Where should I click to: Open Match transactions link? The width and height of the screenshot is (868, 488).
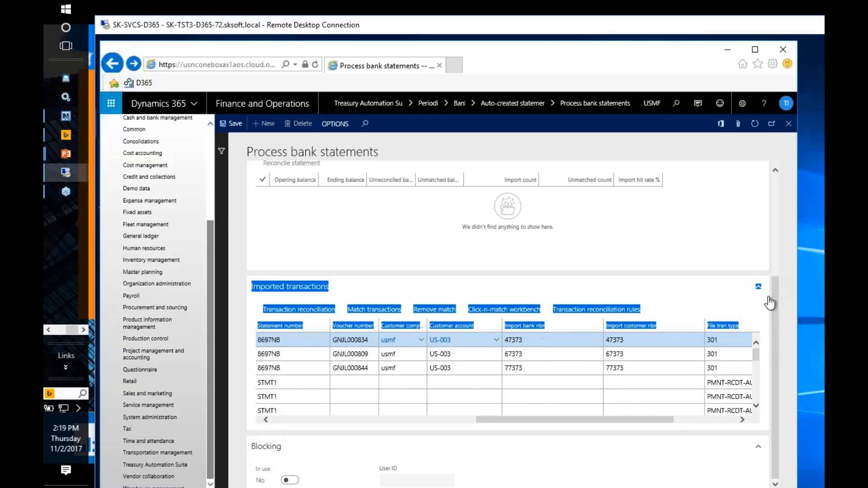374,309
